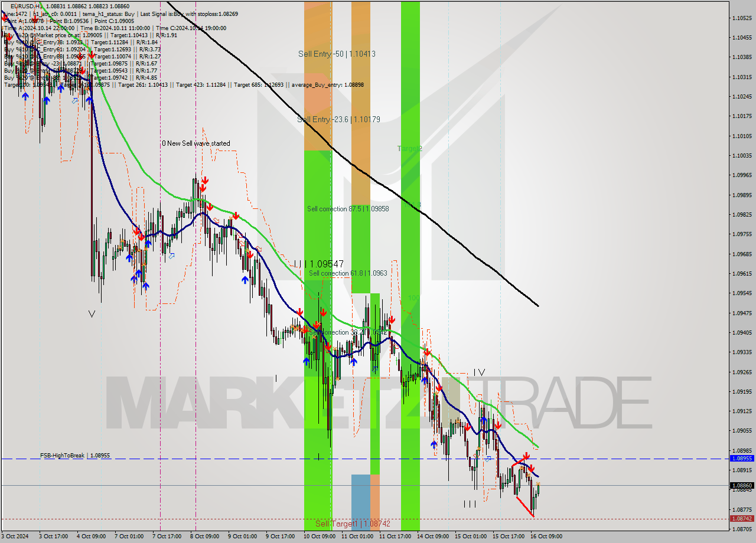This screenshot has height=543, width=756.
Task: Click the '| | | 1.09547' wave label
Action: [x=319, y=264]
